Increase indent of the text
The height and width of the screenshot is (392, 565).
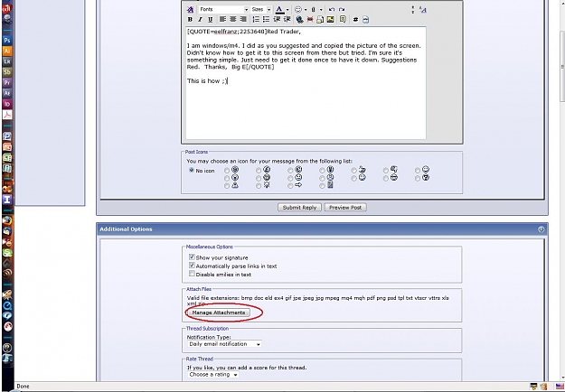tap(287, 20)
